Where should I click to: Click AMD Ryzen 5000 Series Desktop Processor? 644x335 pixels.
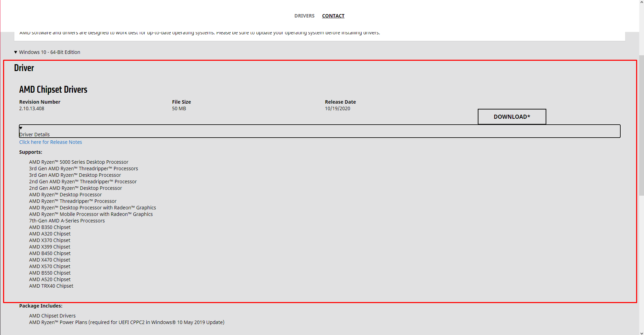(x=79, y=162)
